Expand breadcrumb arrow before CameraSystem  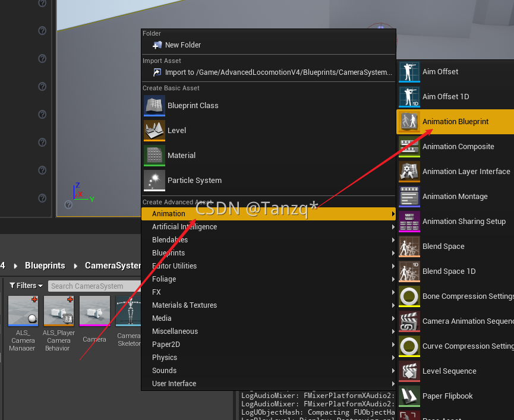75,266
